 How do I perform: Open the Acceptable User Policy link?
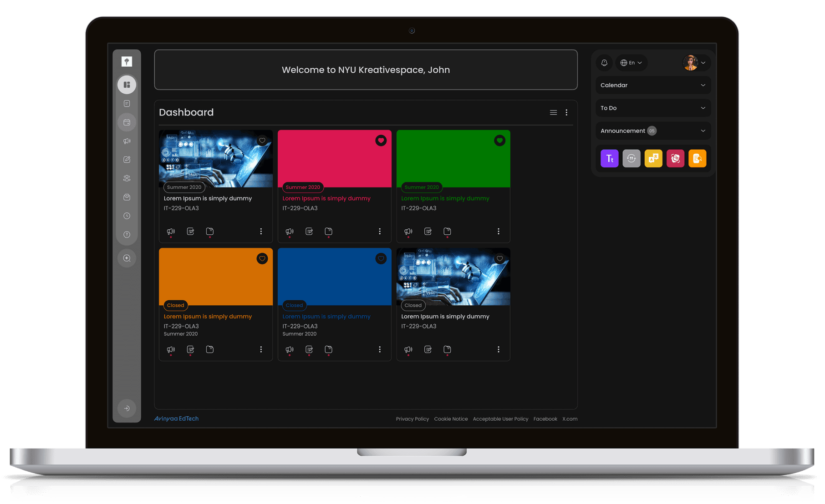tap(500, 419)
